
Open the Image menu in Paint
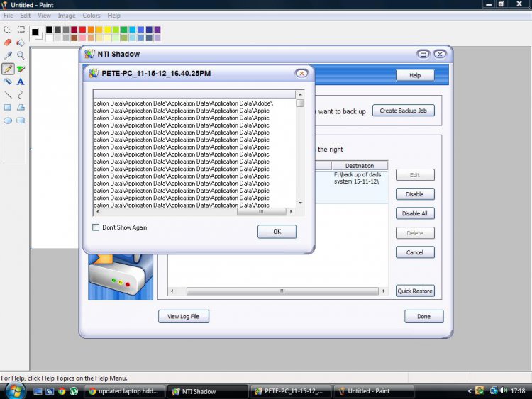[67, 16]
